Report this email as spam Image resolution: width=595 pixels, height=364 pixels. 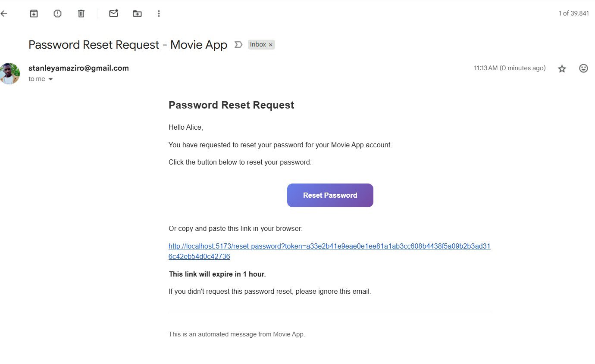pos(57,14)
